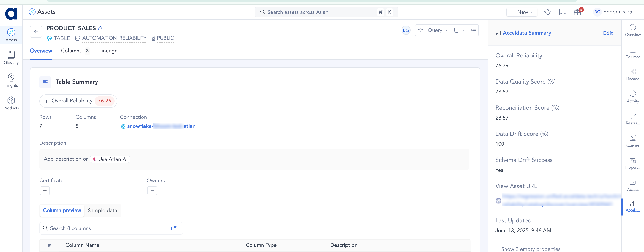Viewport: 644px width, 252px height.
Task: Focus the Search 8 columns field
Action: click(x=111, y=228)
